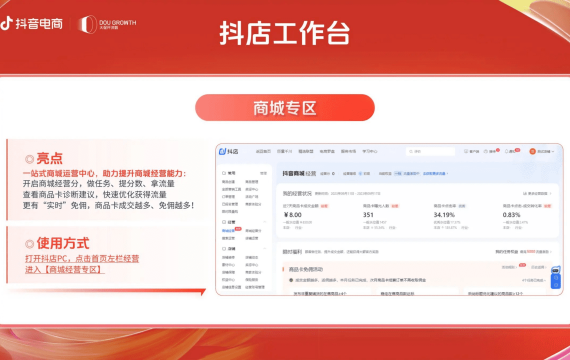
Task: Open the blue floating assistant widget
Action: point(555,277)
